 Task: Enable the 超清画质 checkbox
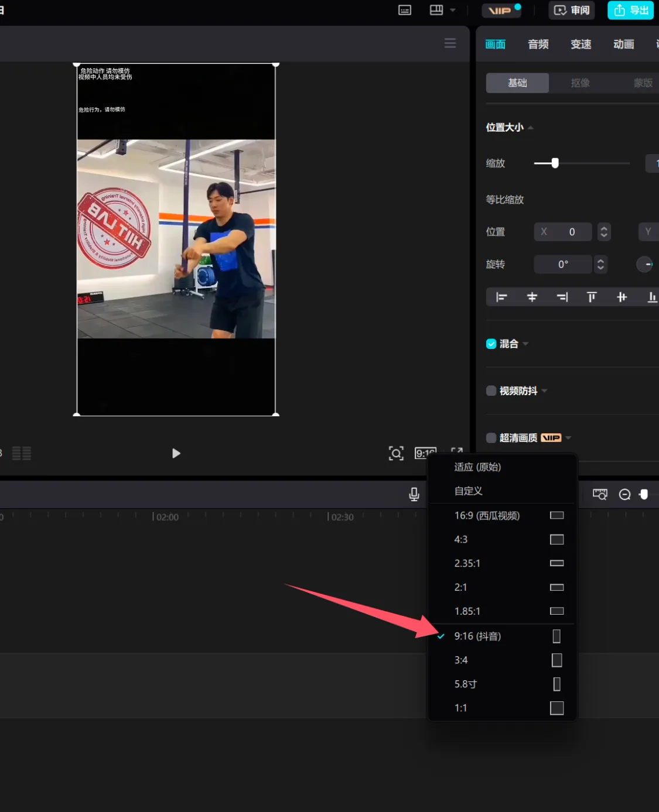(x=491, y=438)
